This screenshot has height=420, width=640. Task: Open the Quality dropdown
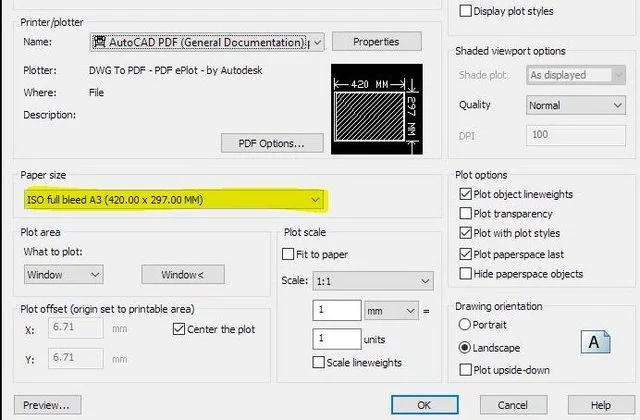[x=576, y=105]
